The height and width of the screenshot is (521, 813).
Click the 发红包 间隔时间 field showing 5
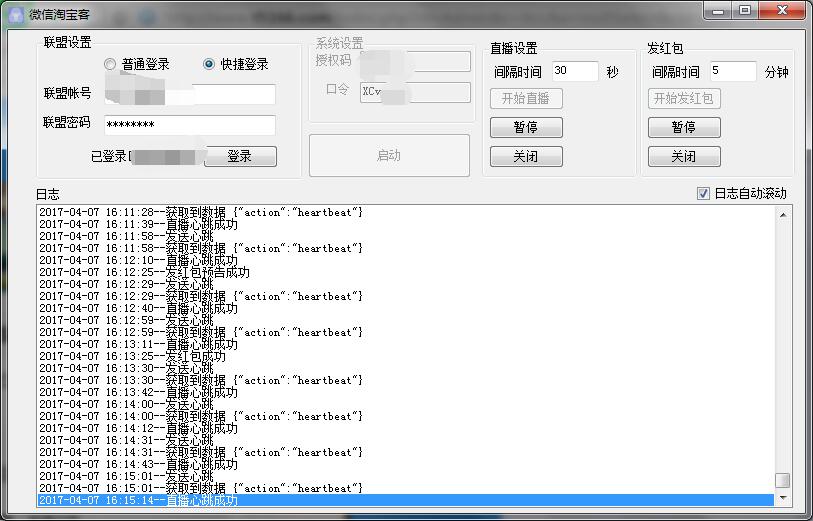[733, 71]
